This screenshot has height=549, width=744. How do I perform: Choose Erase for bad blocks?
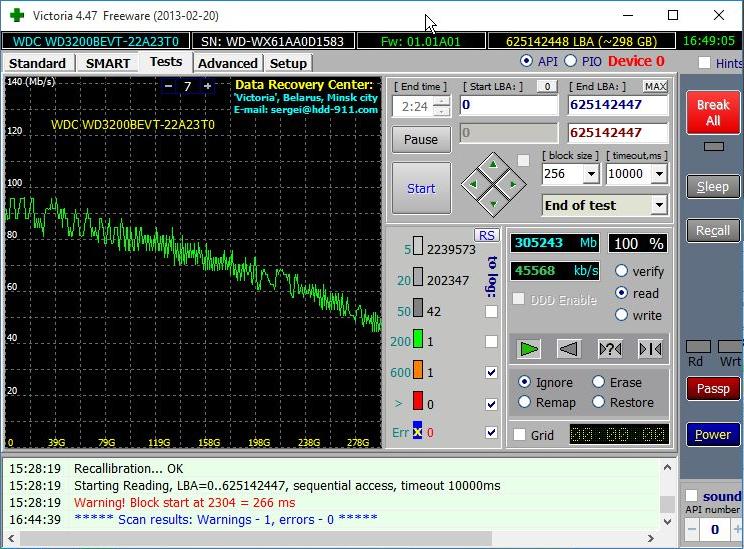coord(598,382)
